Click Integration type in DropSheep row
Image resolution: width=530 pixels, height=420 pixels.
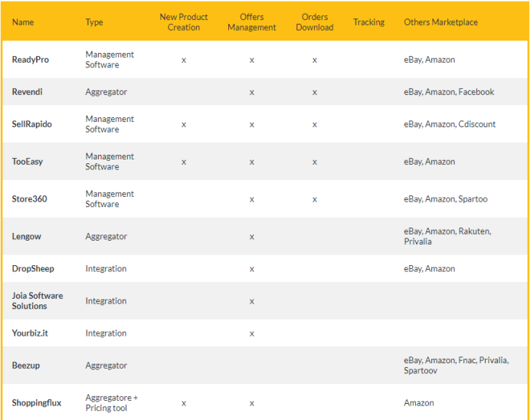click(x=106, y=269)
